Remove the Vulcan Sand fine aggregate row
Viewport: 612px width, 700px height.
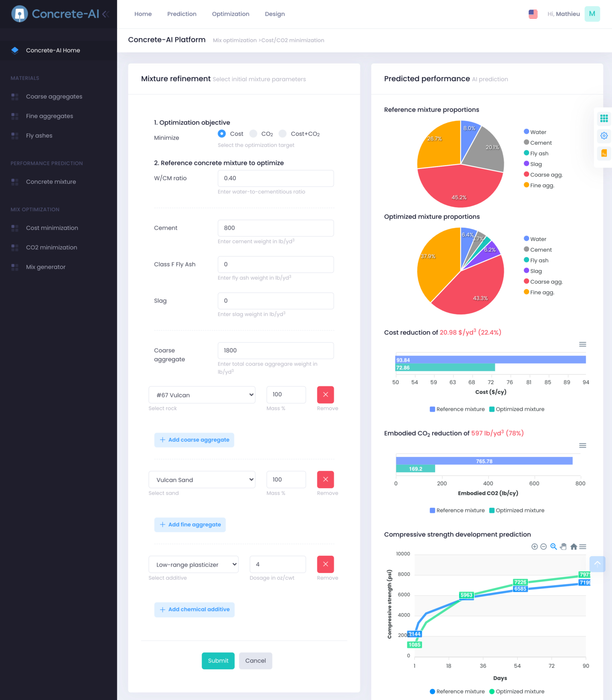tap(325, 480)
